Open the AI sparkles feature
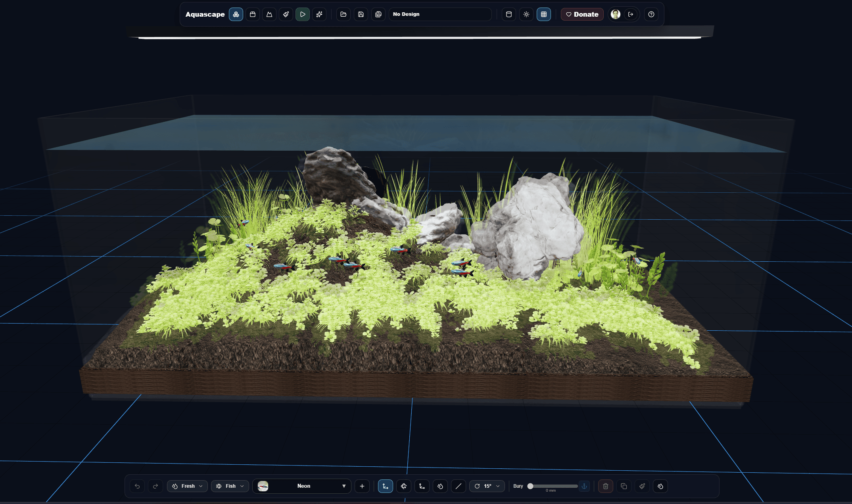Image resolution: width=852 pixels, height=504 pixels. [319, 14]
